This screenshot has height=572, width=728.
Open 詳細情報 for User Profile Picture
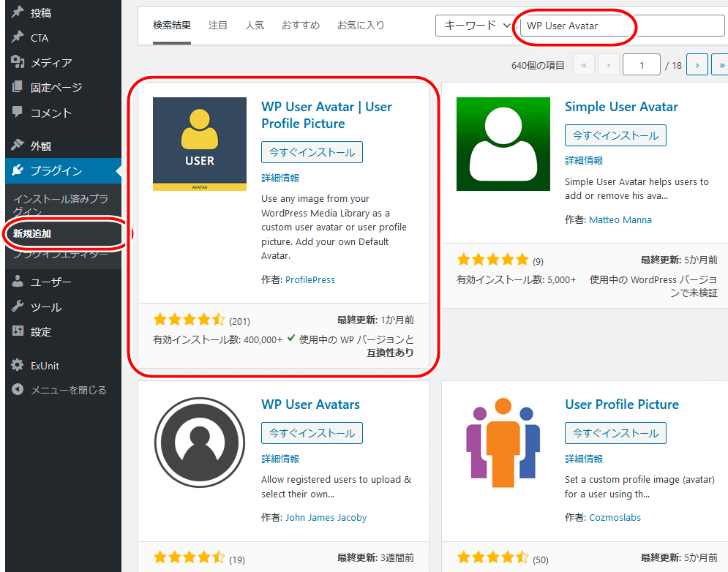(x=584, y=459)
